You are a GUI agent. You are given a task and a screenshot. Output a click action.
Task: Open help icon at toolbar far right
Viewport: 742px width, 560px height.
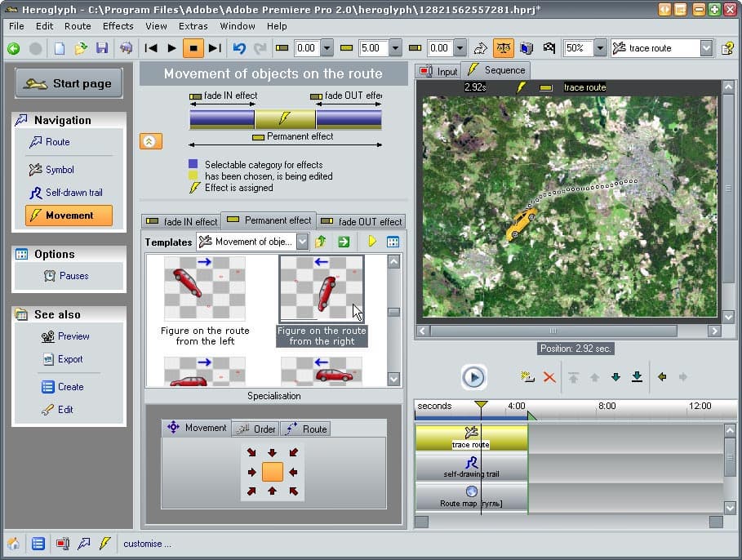pos(728,48)
